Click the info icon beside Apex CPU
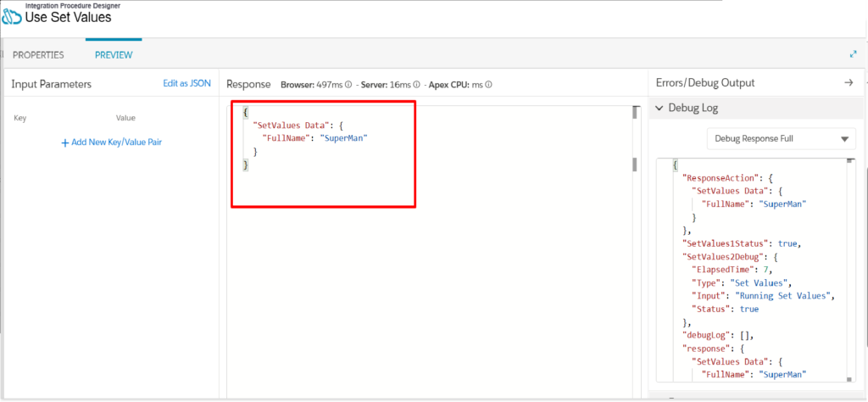 [x=489, y=85]
